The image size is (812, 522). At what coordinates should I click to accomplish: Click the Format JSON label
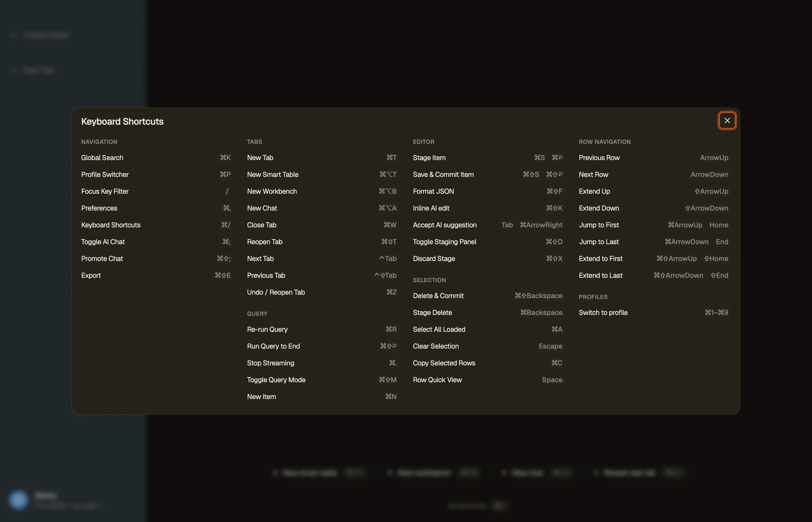click(434, 191)
